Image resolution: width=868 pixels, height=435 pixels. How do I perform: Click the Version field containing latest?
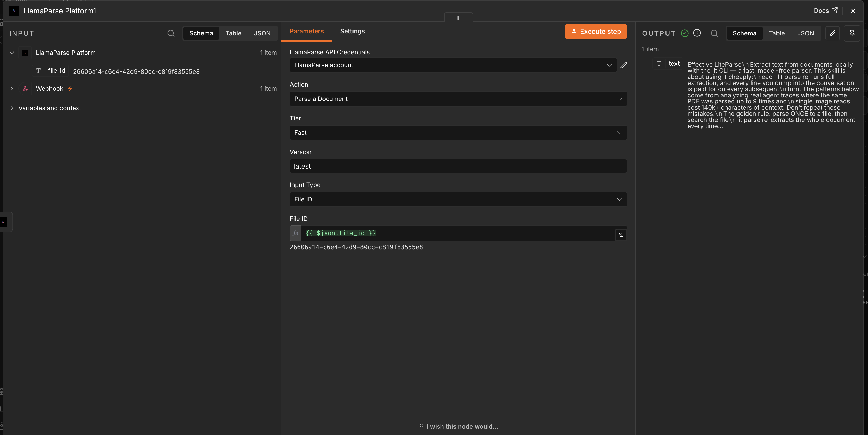pyautogui.click(x=458, y=166)
